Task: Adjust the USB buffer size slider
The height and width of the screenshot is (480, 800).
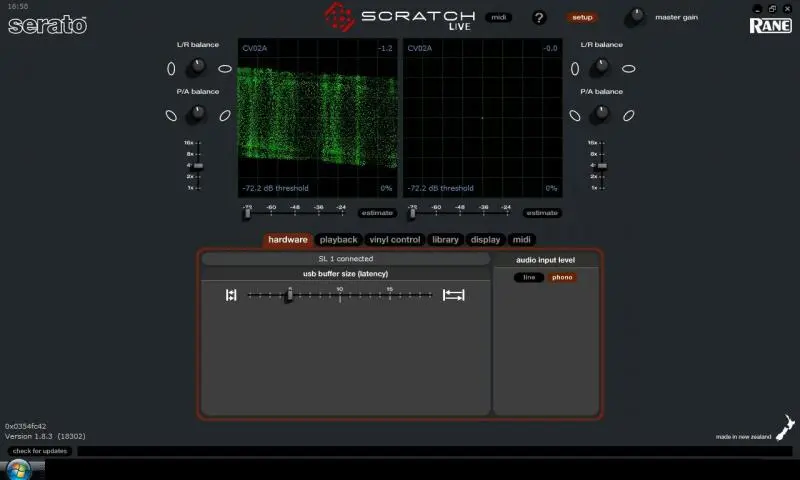Action: [x=290, y=295]
